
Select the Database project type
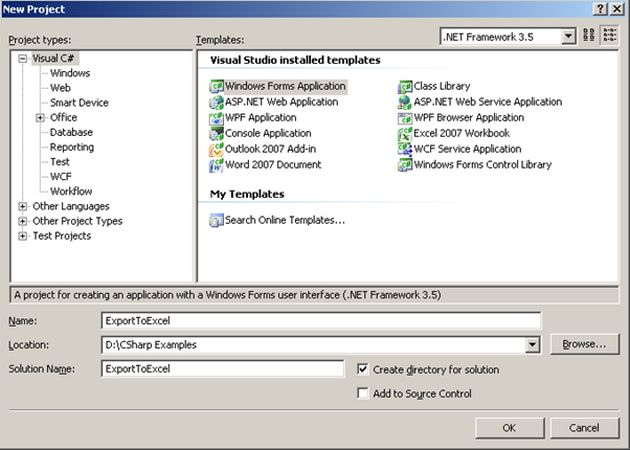click(x=71, y=132)
